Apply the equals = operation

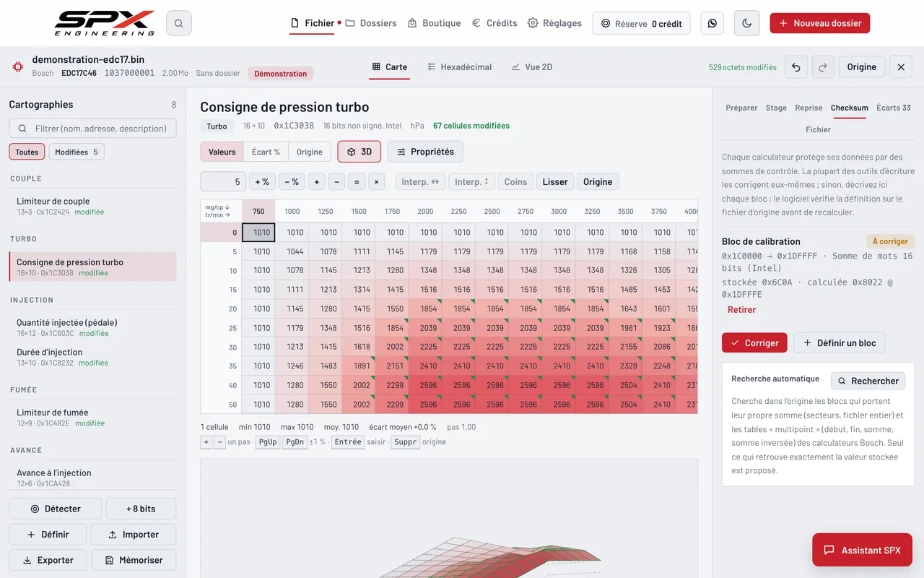[356, 182]
